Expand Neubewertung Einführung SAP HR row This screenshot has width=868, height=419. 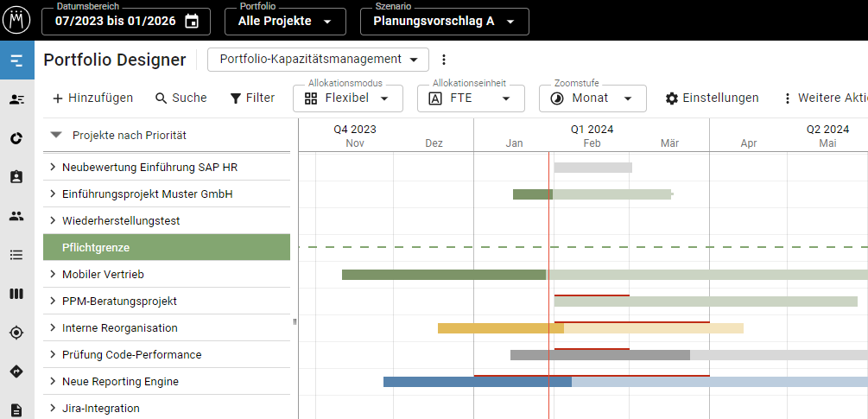click(53, 167)
